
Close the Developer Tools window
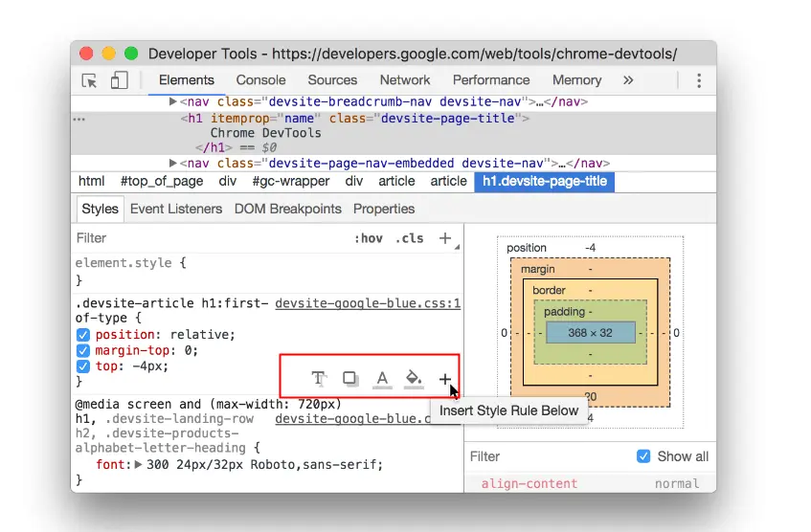point(86,54)
